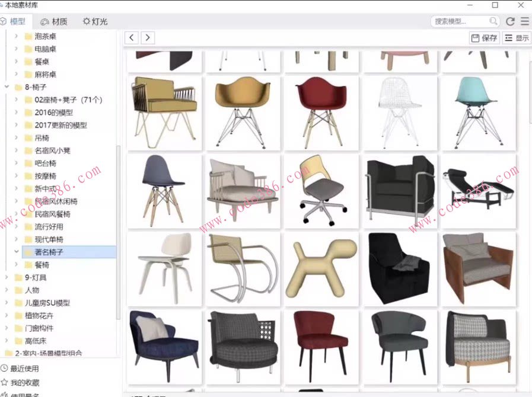The width and height of the screenshot is (532, 397).
Task: Expand the 泡茶桌 folder
Action: click(x=16, y=36)
